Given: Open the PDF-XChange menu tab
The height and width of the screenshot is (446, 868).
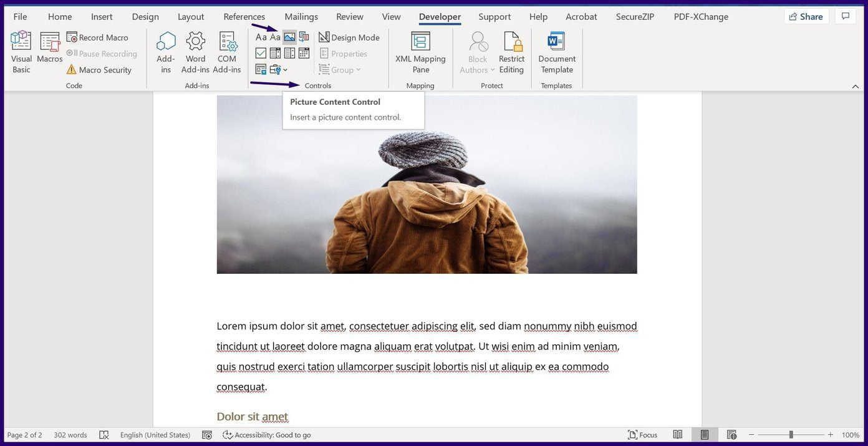Looking at the screenshot, I should tap(700, 16).
